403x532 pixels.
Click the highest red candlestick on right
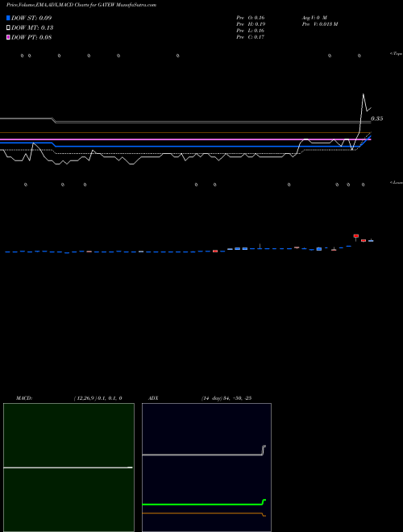355,235
